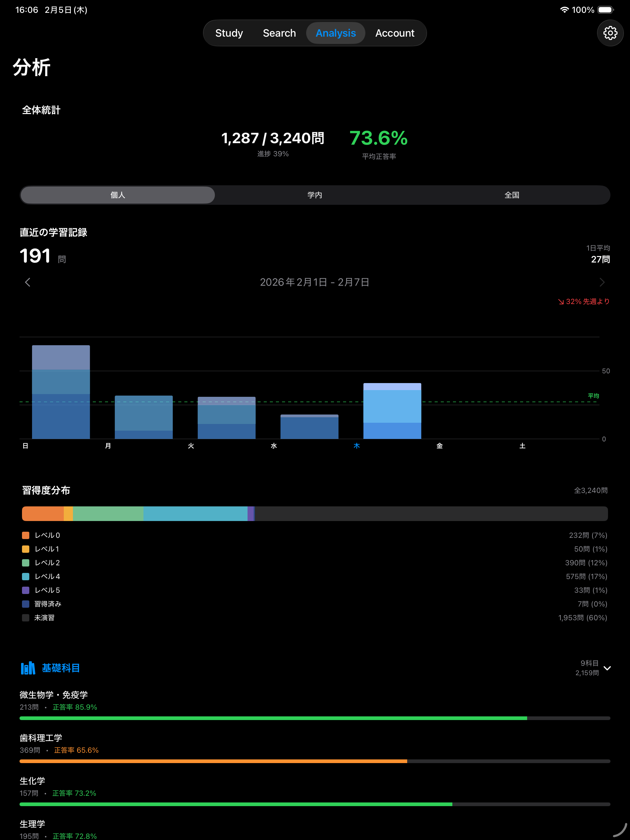Switch to the 学内 segment
The height and width of the screenshot is (840, 630).
[315, 195]
